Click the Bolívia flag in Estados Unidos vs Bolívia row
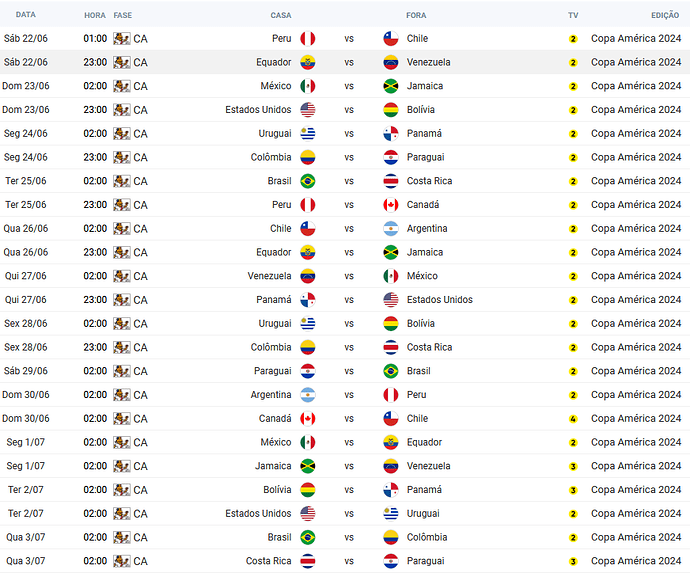Screen dimensions: 690x573 click(391, 110)
